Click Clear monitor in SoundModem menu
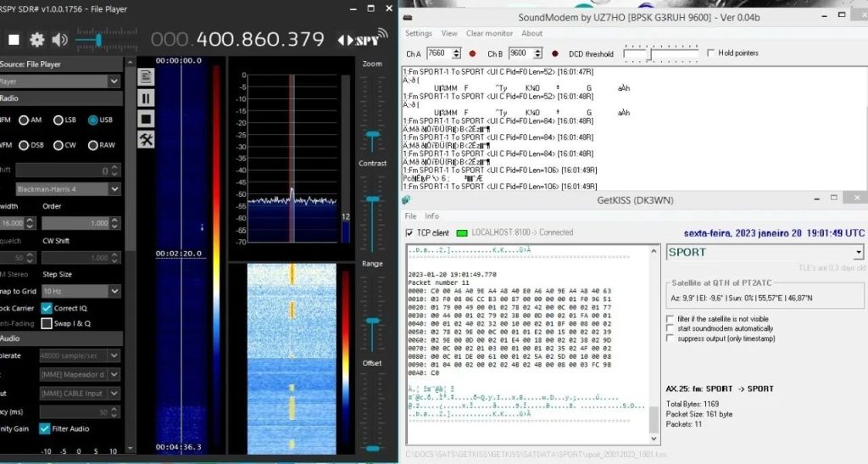The width and height of the screenshot is (868, 464). pos(489,34)
